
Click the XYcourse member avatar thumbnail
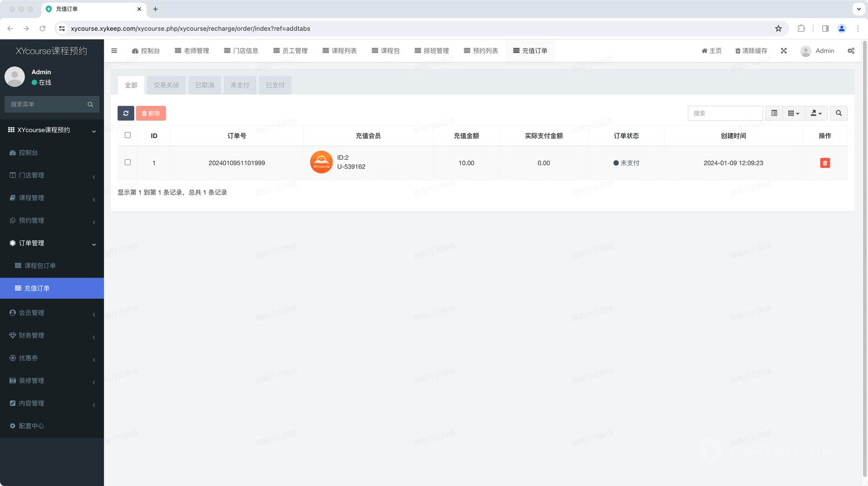321,162
